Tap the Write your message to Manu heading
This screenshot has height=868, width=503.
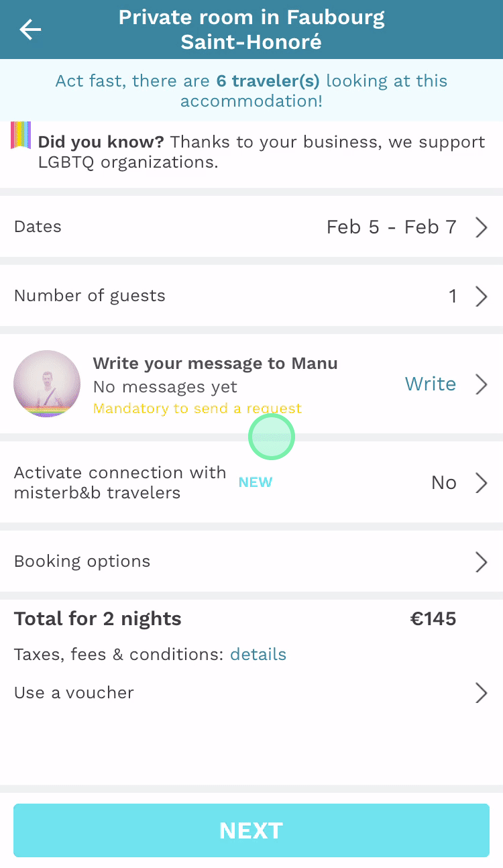pos(215,364)
